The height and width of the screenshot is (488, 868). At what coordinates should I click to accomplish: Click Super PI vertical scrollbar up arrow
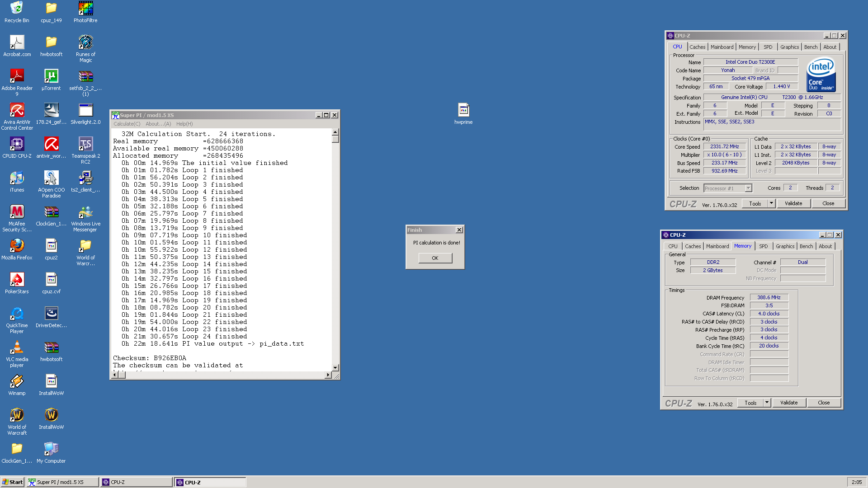pyautogui.click(x=335, y=132)
